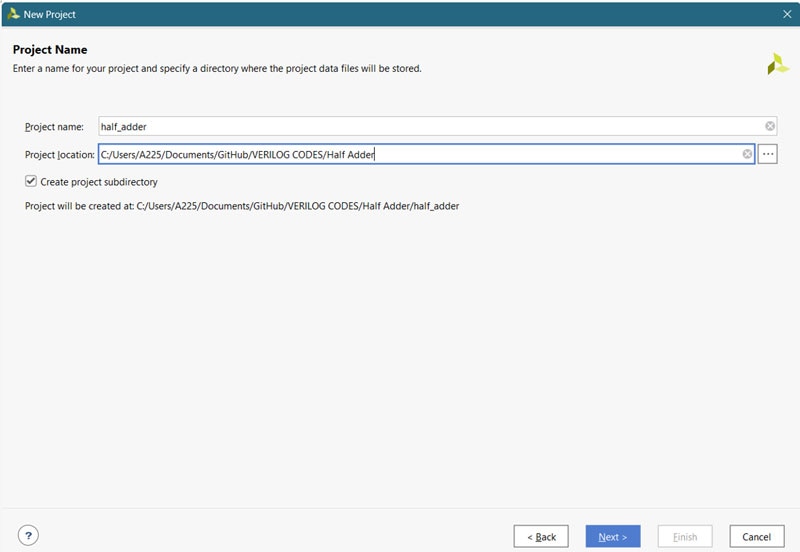Clear the Project location field with X icon
Image resolution: width=800 pixels, height=552 pixels.
pyautogui.click(x=747, y=154)
